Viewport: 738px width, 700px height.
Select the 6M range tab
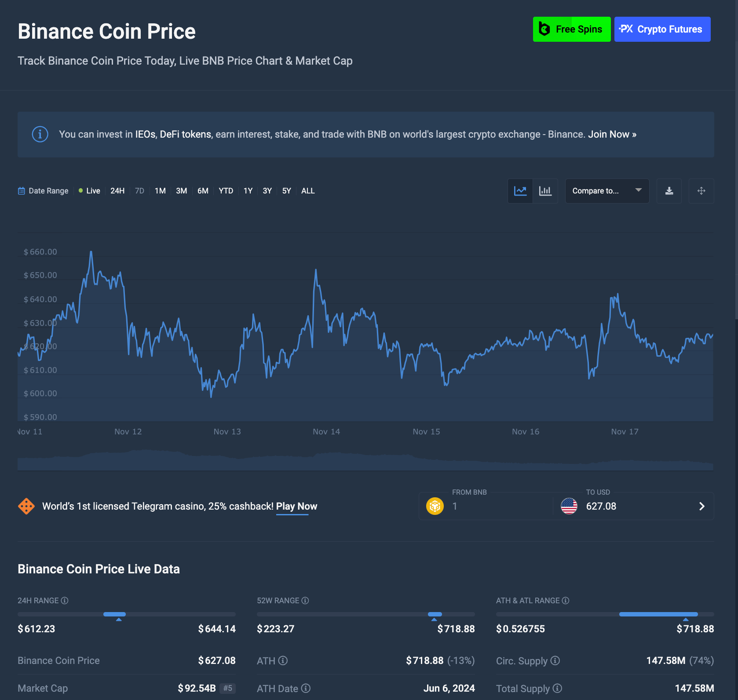coord(203,191)
